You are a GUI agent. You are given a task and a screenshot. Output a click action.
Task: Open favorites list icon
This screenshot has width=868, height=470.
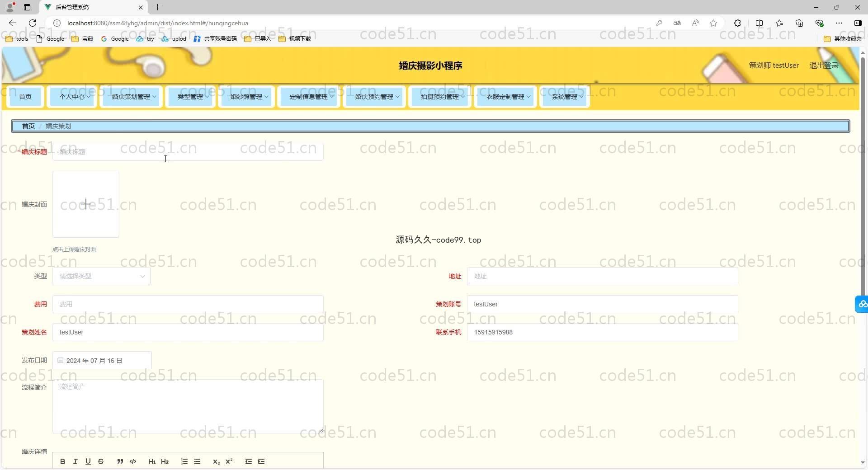(x=779, y=23)
